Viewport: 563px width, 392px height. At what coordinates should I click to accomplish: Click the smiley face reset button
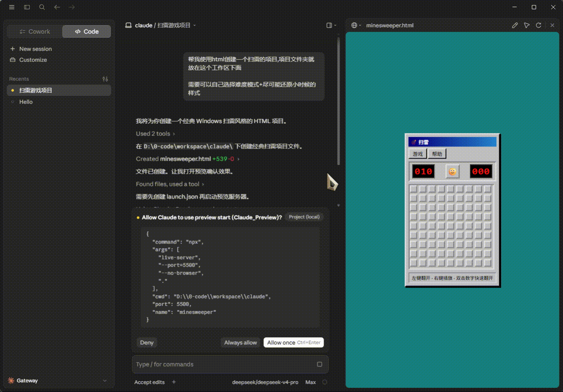(x=452, y=172)
